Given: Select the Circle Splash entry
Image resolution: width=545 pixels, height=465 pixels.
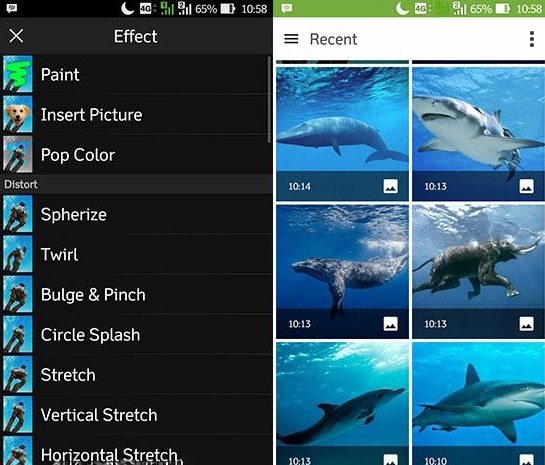Looking at the screenshot, I should (136, 334).
